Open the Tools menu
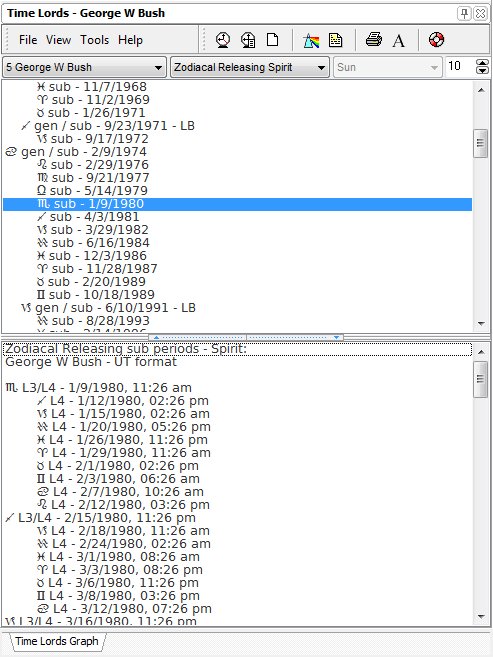Screen dimensions: 493x657 [95, 40]
